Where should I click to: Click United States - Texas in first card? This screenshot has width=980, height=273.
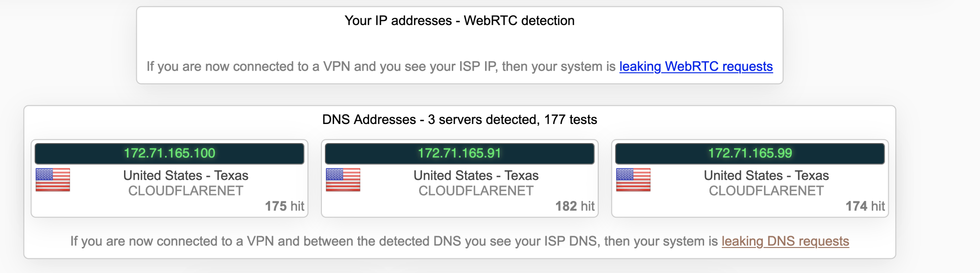pyautogui.click(x=186, y=175)
